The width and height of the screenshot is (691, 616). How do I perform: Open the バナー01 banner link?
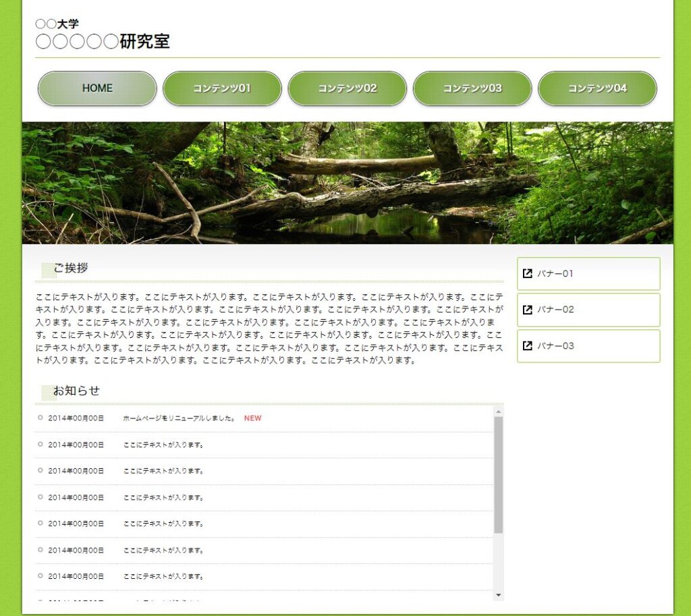pos(588,274)
